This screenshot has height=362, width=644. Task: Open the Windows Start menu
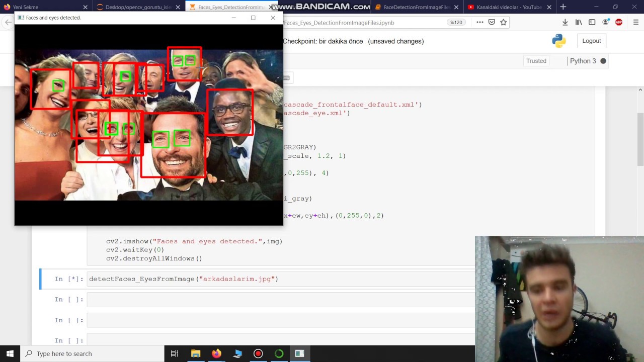(10, 353)
